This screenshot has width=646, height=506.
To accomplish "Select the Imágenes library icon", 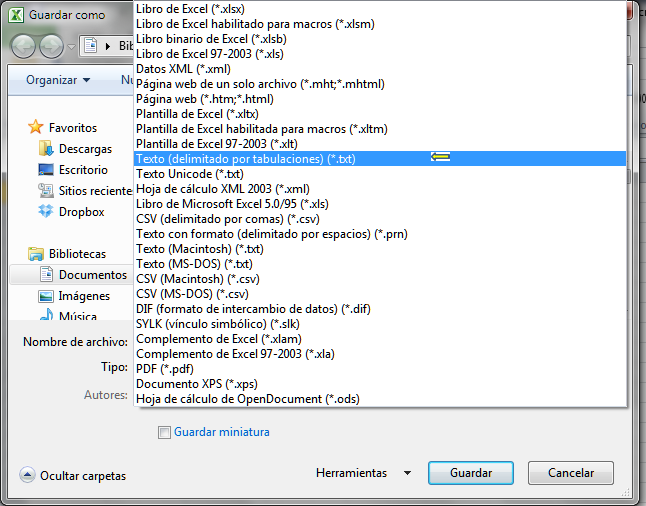I will [x=46, y=296].
